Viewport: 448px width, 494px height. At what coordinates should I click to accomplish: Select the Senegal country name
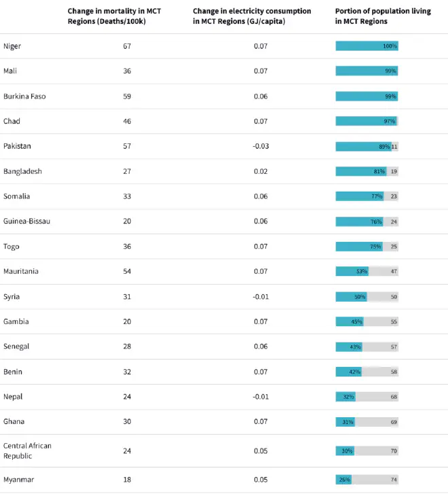coord(16,347)
